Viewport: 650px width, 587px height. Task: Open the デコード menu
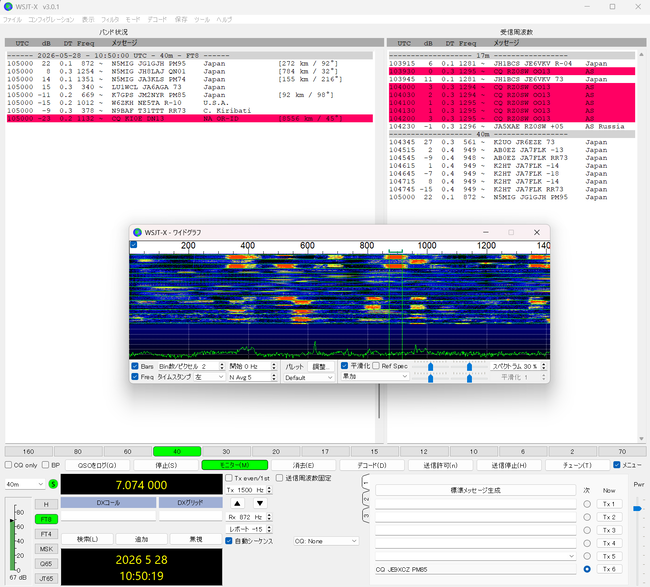[x=157, y=19]
